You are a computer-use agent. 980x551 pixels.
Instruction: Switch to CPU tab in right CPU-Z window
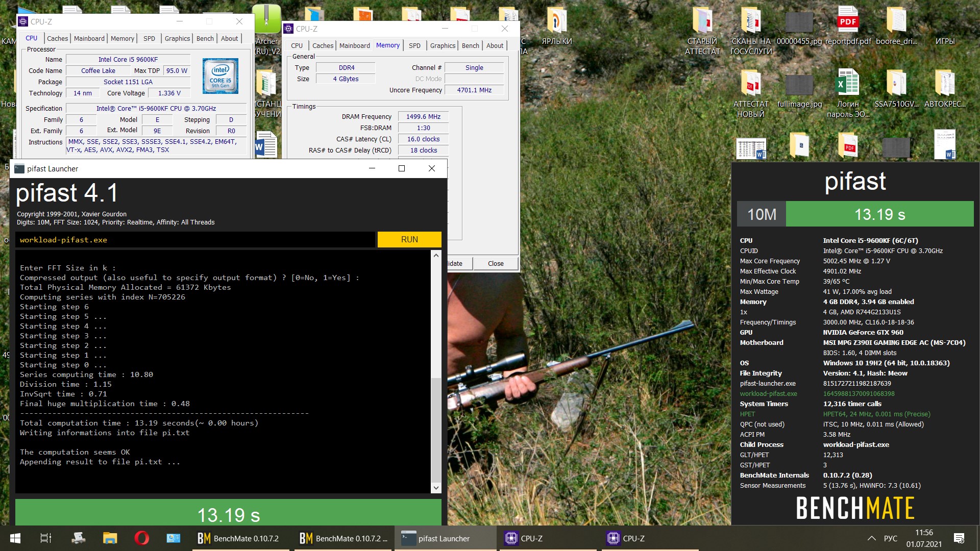click(297, 45)
